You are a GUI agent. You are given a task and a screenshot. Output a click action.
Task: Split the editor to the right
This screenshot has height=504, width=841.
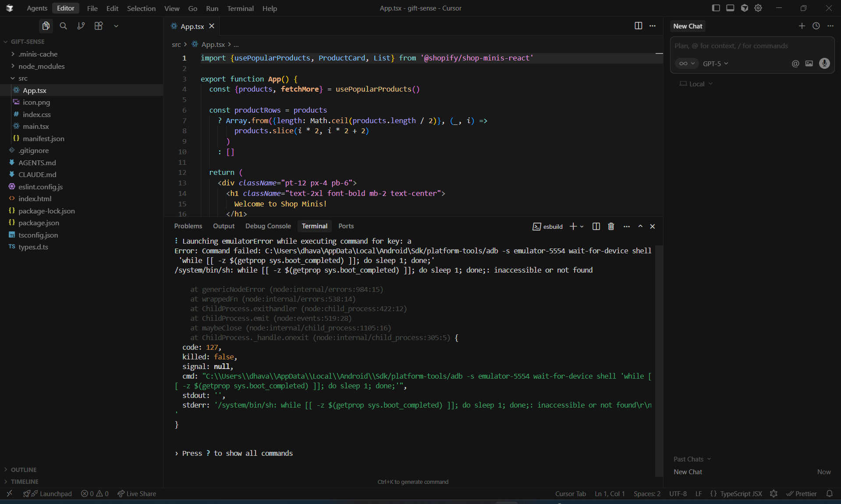[639, 26]
